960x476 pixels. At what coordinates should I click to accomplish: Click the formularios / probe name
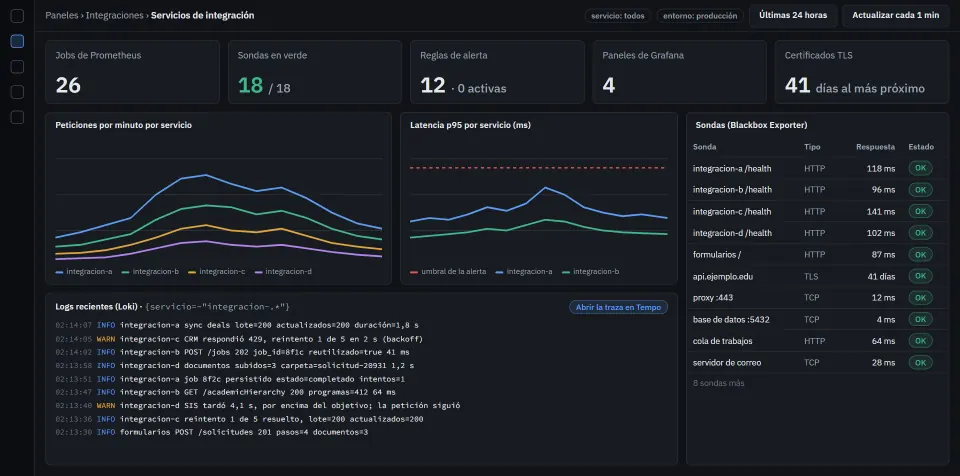click(718, 255)
